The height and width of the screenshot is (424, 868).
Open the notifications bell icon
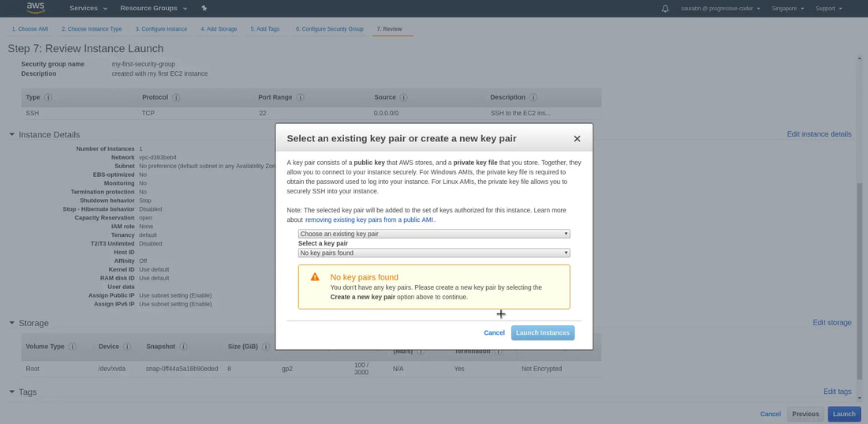coord(665,9)
